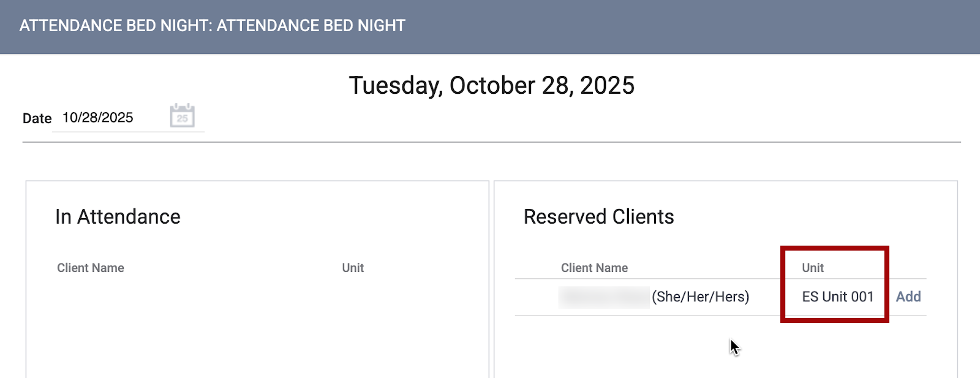The image size is (980, 378).
Task: Click the Client Name header under In Attendance
Action: [91, 268]
